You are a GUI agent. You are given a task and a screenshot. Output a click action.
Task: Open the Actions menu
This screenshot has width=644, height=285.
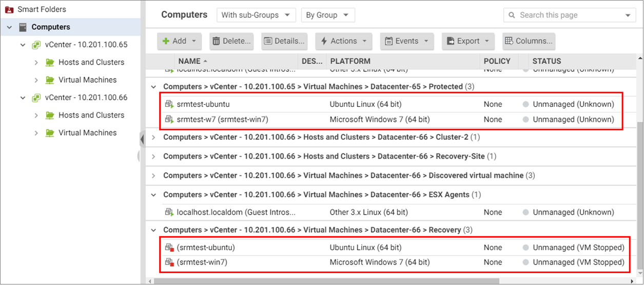point(343,41)
